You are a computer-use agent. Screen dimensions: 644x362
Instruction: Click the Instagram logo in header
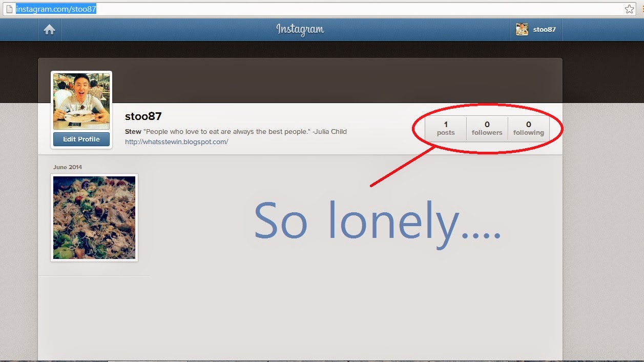[300, 29]
